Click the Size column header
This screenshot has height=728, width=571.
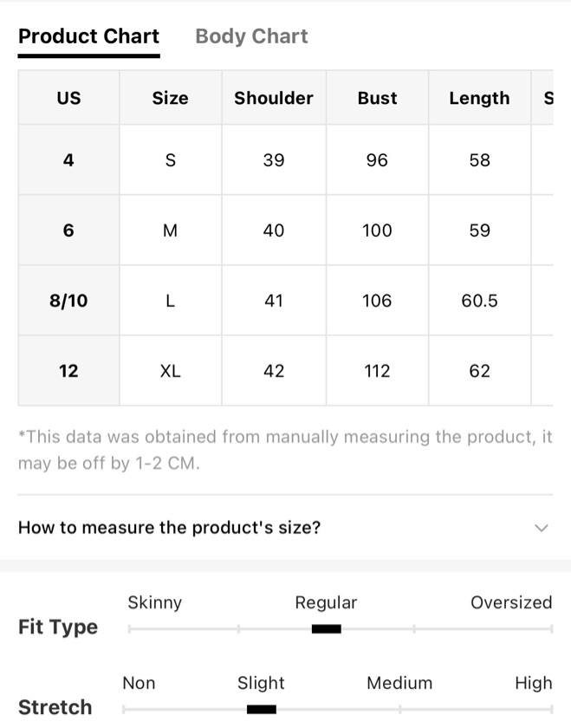[x=171, y=98]
